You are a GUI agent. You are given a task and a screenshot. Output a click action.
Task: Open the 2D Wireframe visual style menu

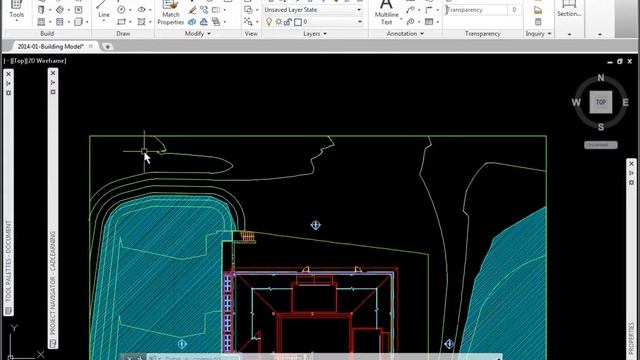[46, 61]
